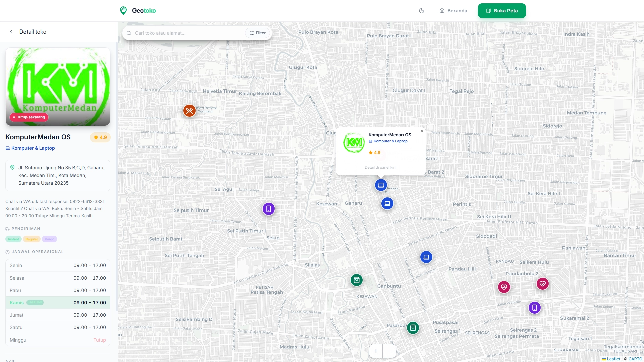Viewport: 644px width, 362px height.
Task: Click the KomputerMedan logo inside the popup
Action: coord(354,142)
